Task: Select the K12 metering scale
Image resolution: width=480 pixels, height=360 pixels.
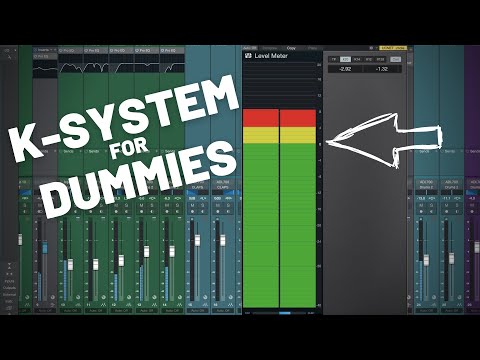Action: 368,59
